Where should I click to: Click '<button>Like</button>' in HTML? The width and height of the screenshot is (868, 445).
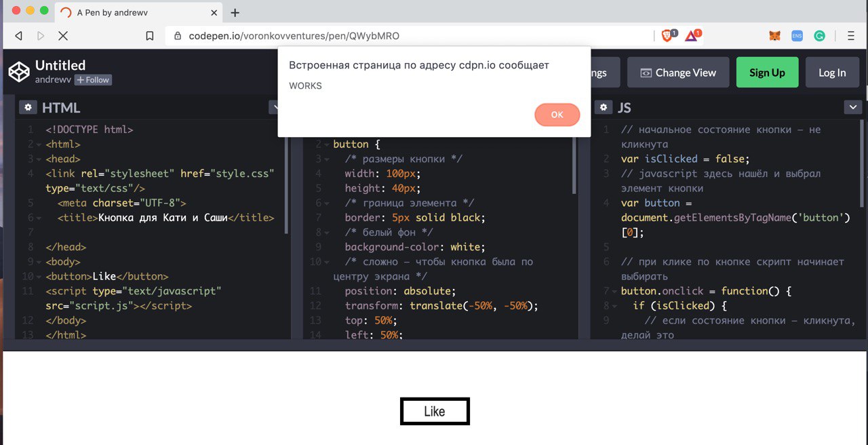coord(107,276)
